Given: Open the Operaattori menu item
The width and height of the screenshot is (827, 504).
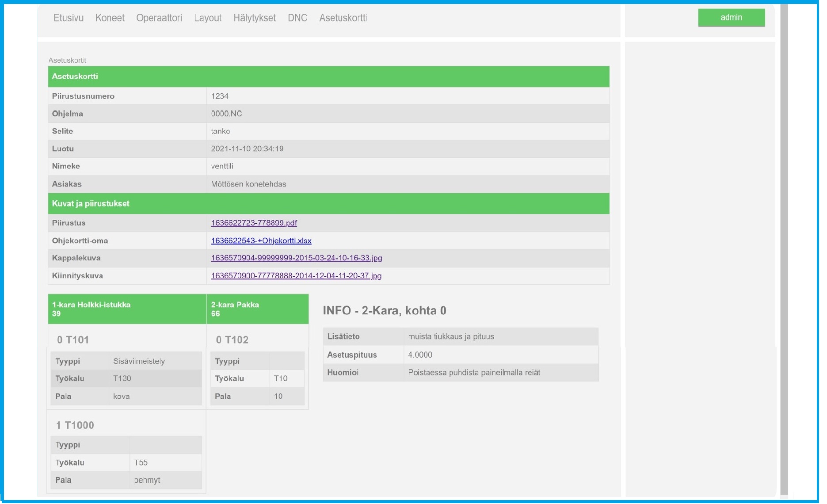Looking at the screenshot, I should tap(159, 18).
